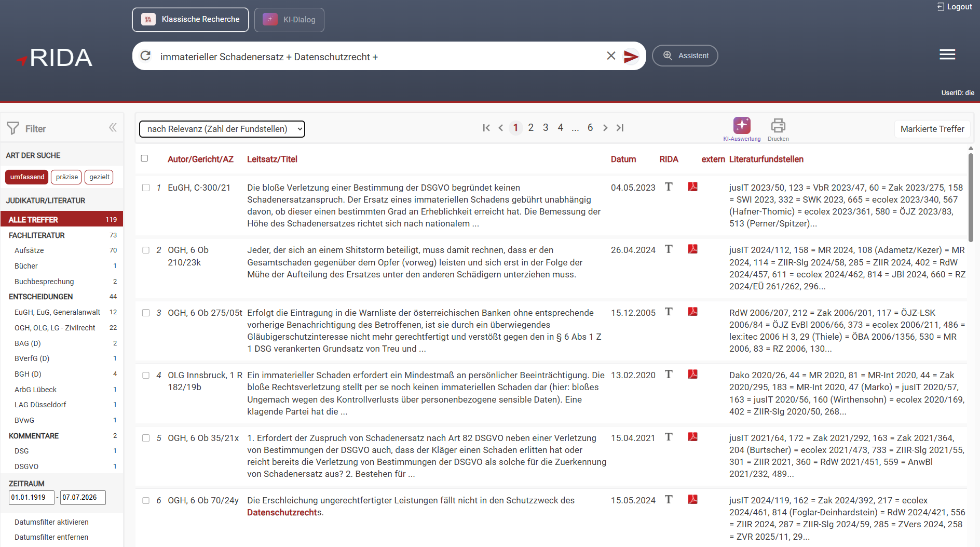Open the sort dropdown 'nach Relevanz'
Image resolution: width=980 pixels, height=547 pixels.
pos(222,129)
